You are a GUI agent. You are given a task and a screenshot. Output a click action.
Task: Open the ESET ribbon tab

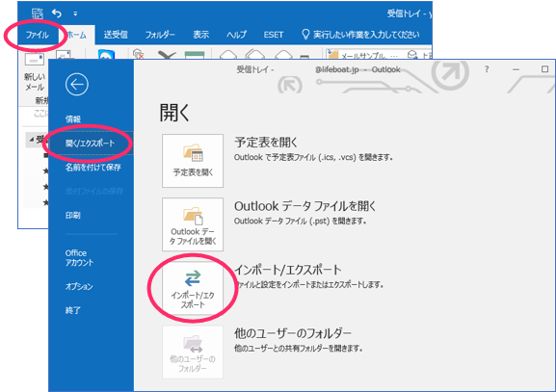pos(274,35)
